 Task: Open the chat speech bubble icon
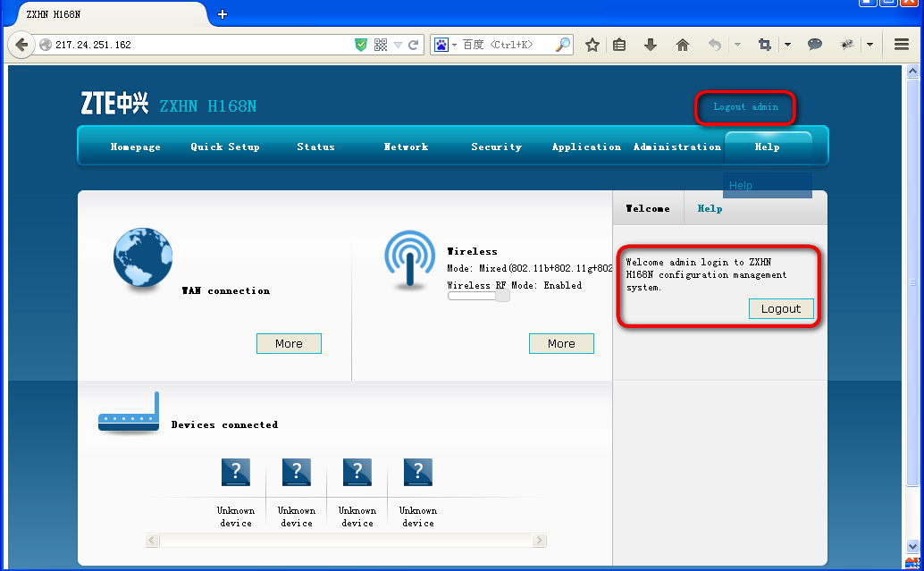pyautogui.click(x=815, y=44)
